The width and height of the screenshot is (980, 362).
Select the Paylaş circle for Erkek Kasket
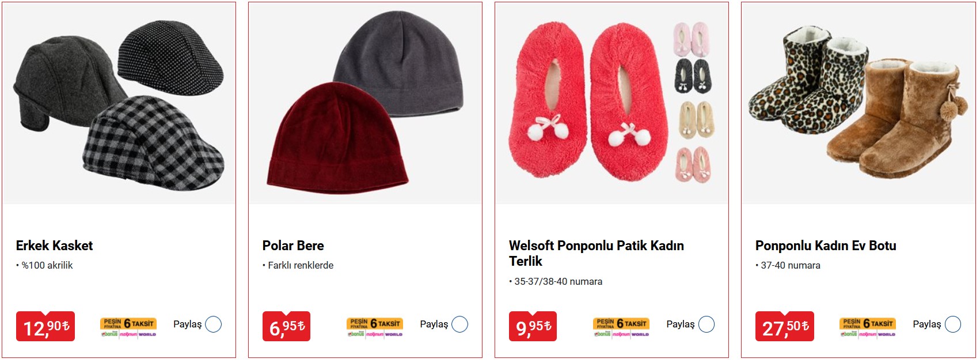tap(213, 325)
